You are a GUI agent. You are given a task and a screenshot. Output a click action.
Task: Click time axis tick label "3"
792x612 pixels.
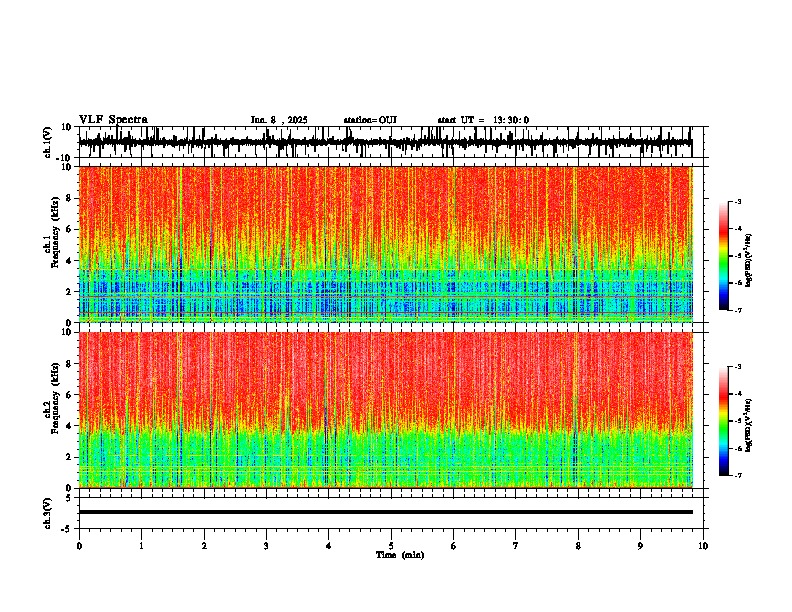coord(266,546)
